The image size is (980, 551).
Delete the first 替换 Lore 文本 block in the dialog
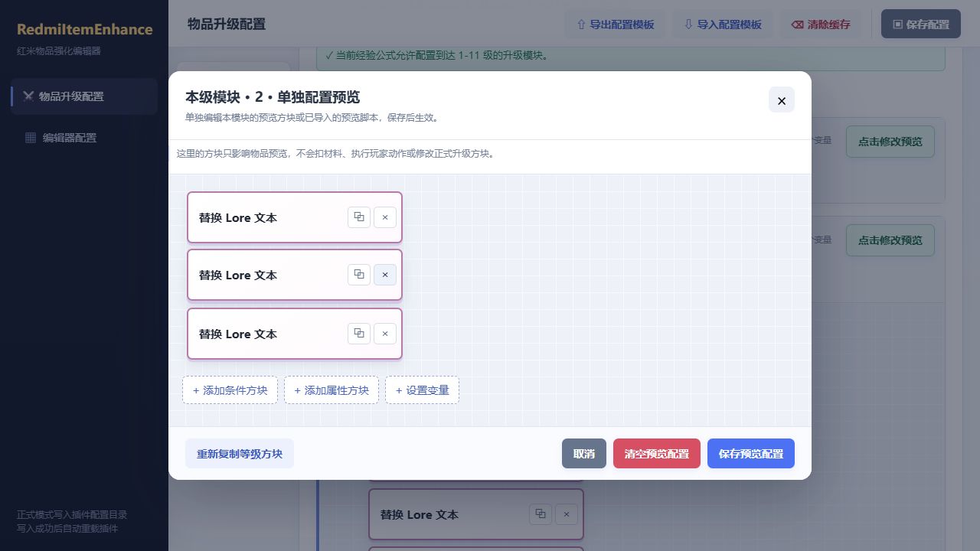tap(385, 217)
